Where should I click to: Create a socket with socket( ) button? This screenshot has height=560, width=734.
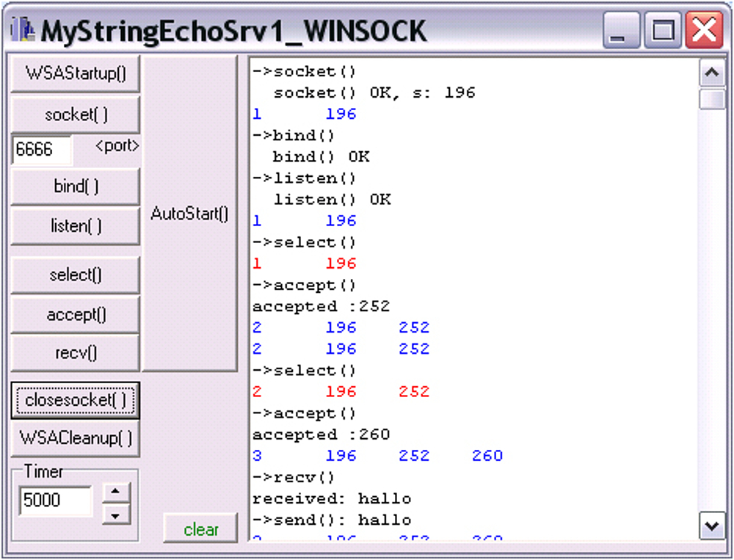76,114
